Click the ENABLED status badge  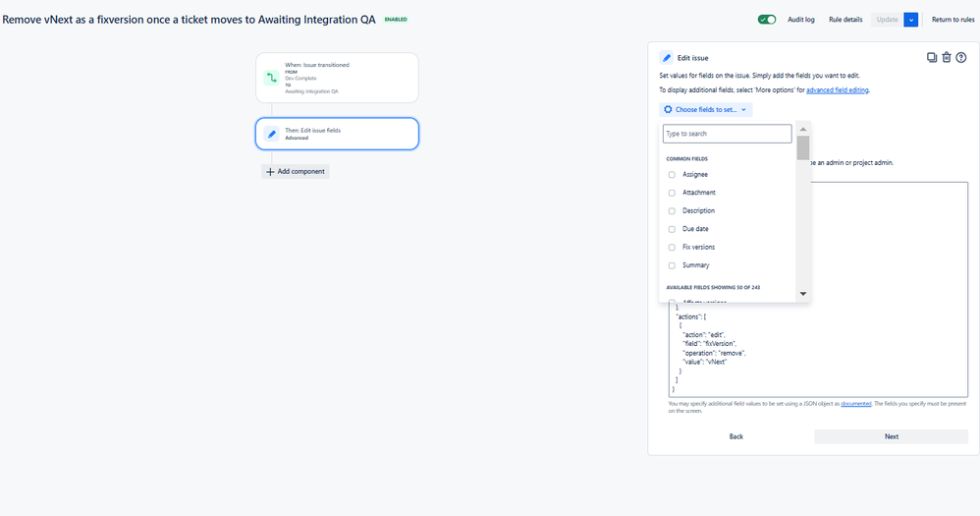pyautogui.click(x=396, y=20)
